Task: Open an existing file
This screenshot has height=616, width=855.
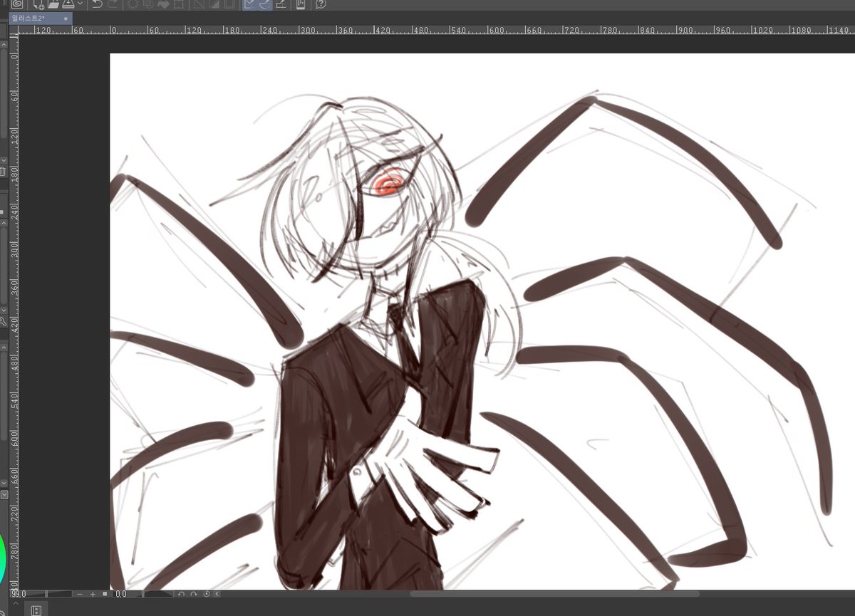Action: coord(53,4)
